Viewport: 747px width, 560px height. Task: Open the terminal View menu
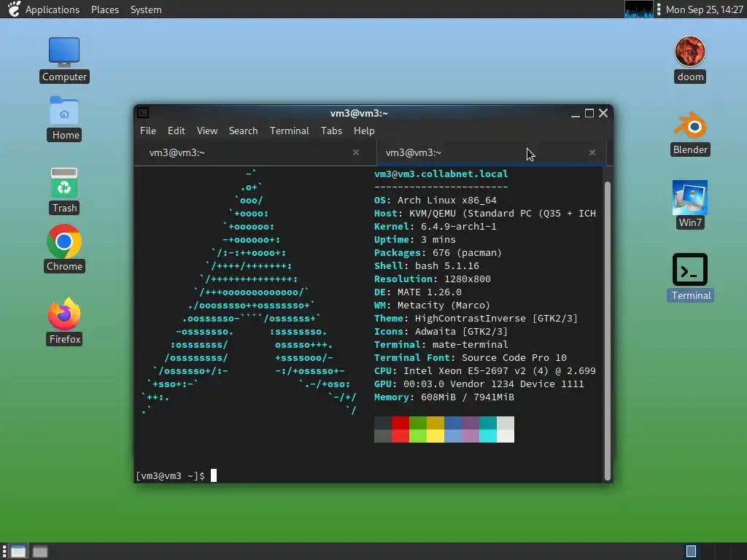206,131
